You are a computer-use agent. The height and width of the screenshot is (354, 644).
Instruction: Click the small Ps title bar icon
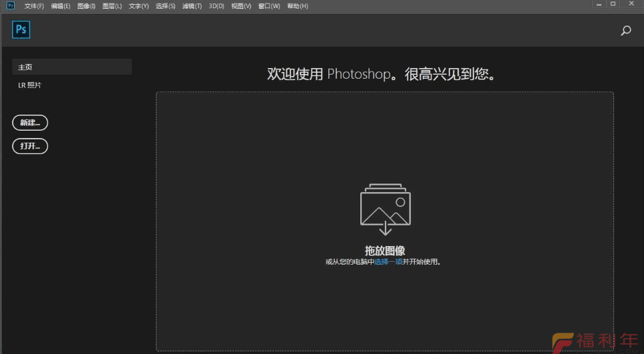click(x=11, y=5)
